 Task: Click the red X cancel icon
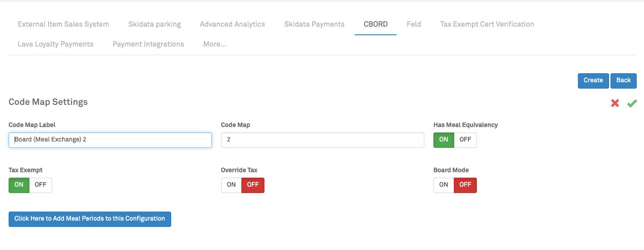615,104
